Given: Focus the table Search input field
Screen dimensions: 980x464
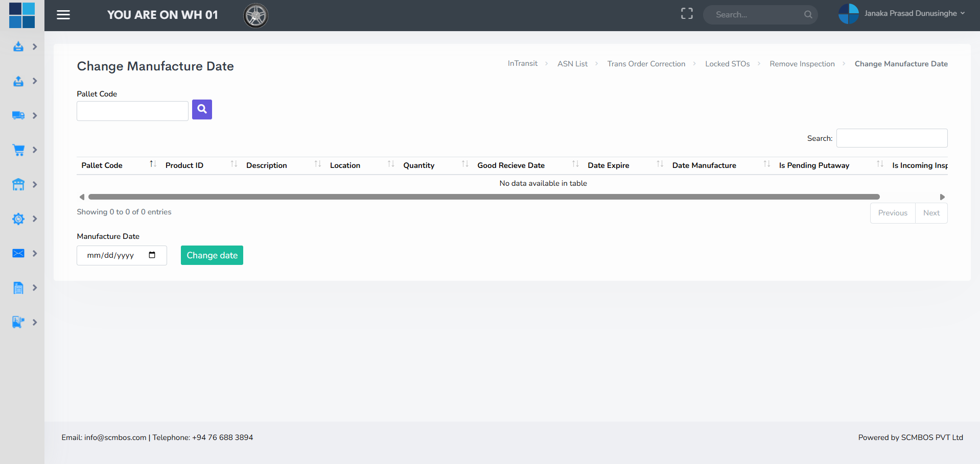Looking at the screenshot, I should coord(892,138).
